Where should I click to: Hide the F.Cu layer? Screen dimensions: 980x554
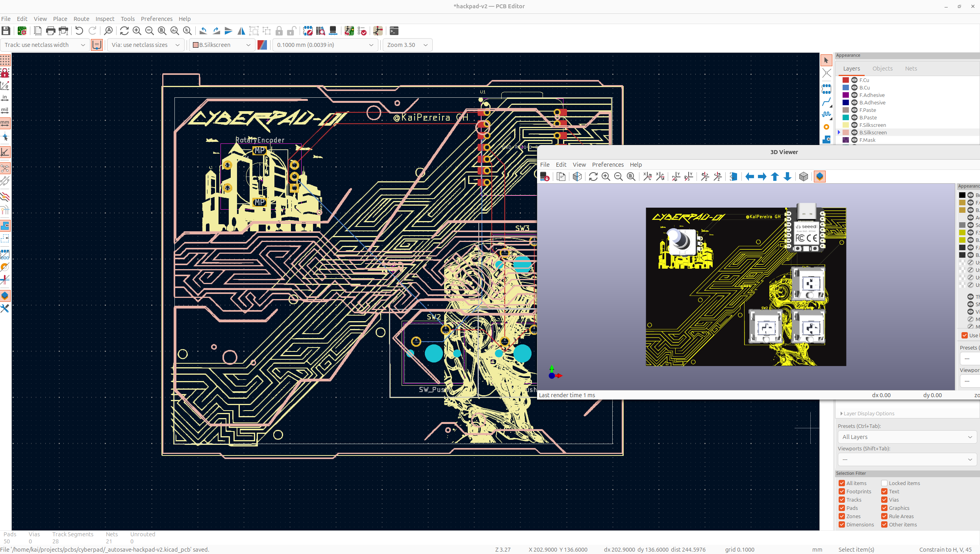[x=854, y=80]
